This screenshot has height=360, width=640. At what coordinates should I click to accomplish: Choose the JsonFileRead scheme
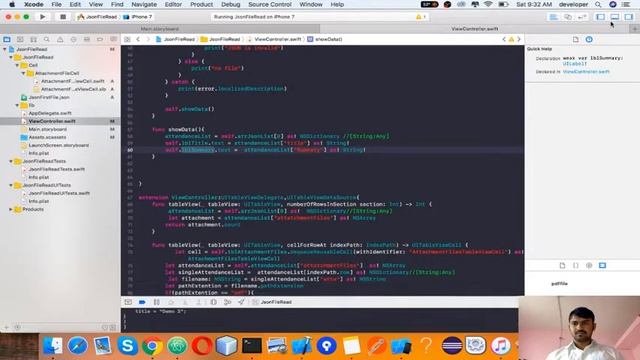pos(97,17)
